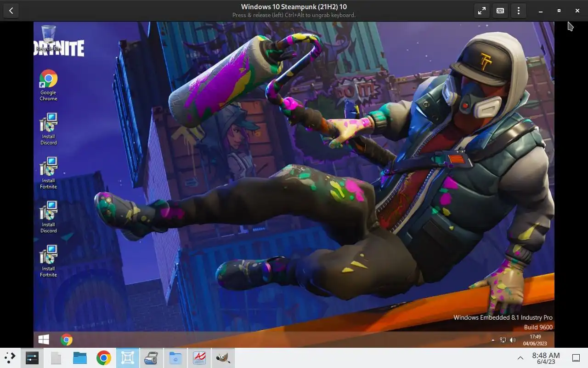Open the blue folder file manager in the host taskbar
The height and width of the screenshot is (368, 588).
[x=80, y=358]
